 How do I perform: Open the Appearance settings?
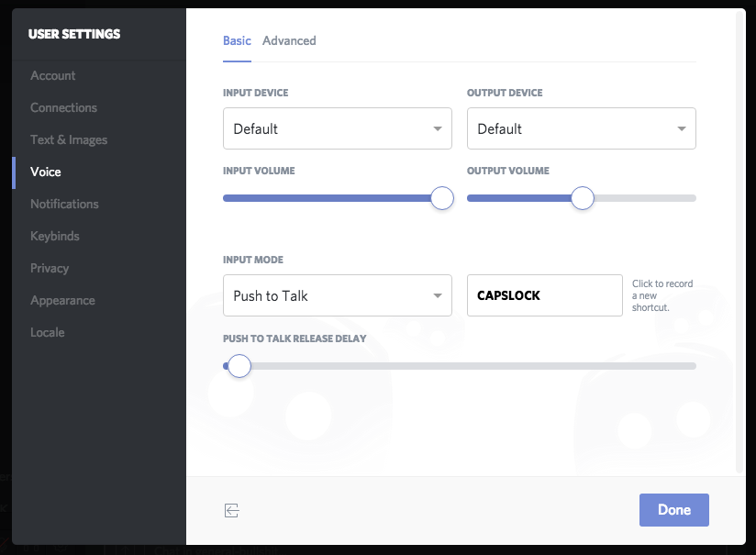point(62,300)
